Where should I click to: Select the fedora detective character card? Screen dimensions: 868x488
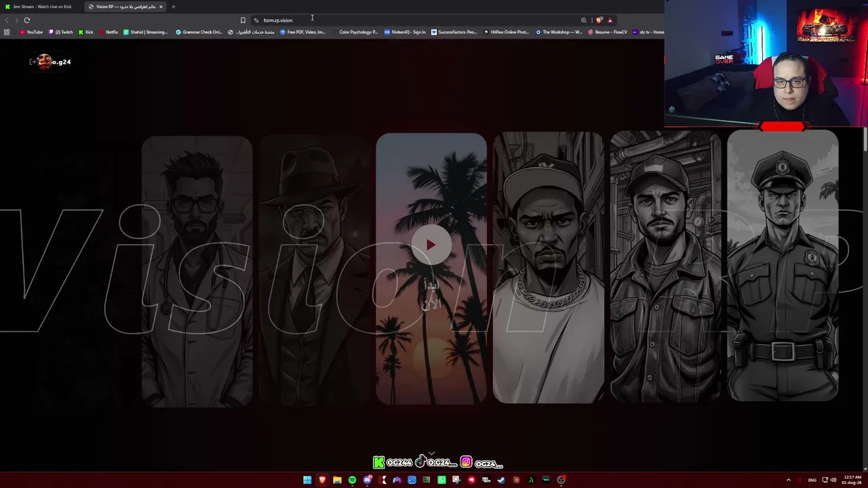tap(314, 270)
